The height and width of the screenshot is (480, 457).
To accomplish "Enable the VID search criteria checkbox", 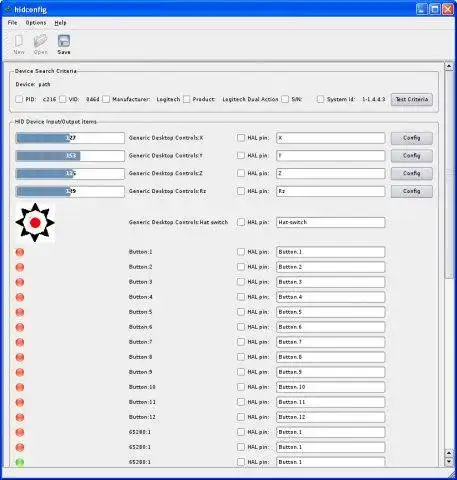I will (62, 99).
